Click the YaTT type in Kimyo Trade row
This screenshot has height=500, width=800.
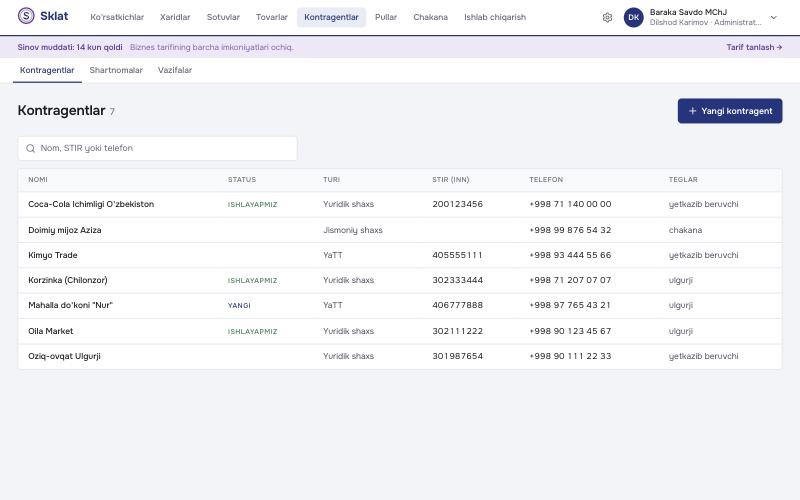pyautogui.click(x=333, y=255)
